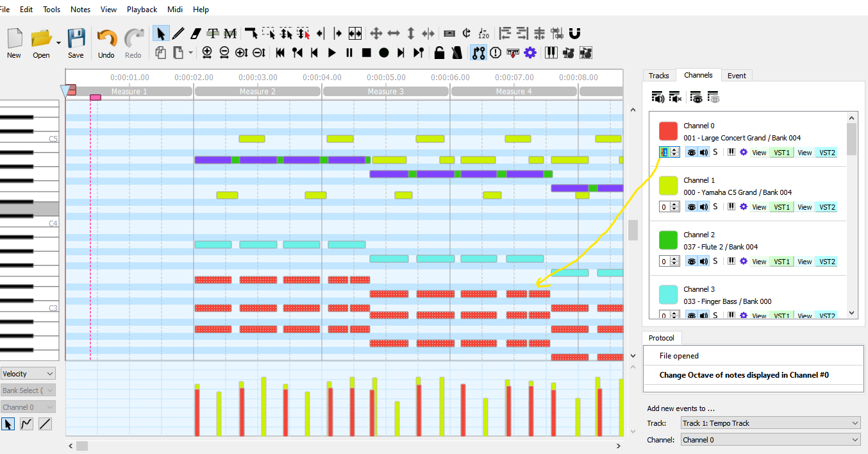Click the Channel 0 octave spinner
The width and height of the screenshot is (868, 454).
coord(669,153)
